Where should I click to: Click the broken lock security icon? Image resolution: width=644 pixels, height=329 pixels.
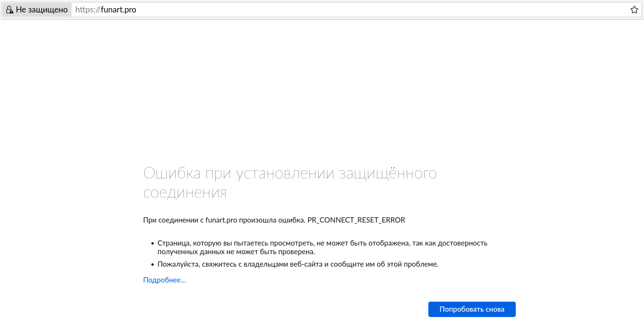point(9,10)
